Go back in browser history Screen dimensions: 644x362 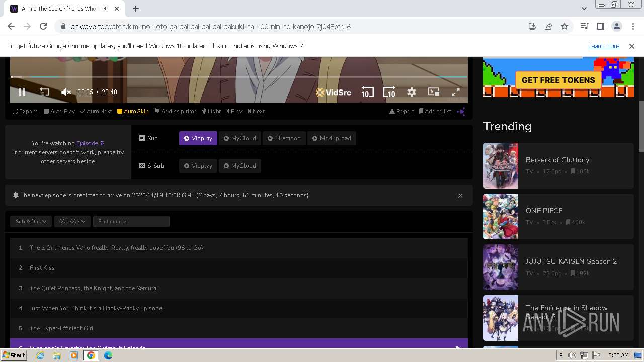coord(11,26)
